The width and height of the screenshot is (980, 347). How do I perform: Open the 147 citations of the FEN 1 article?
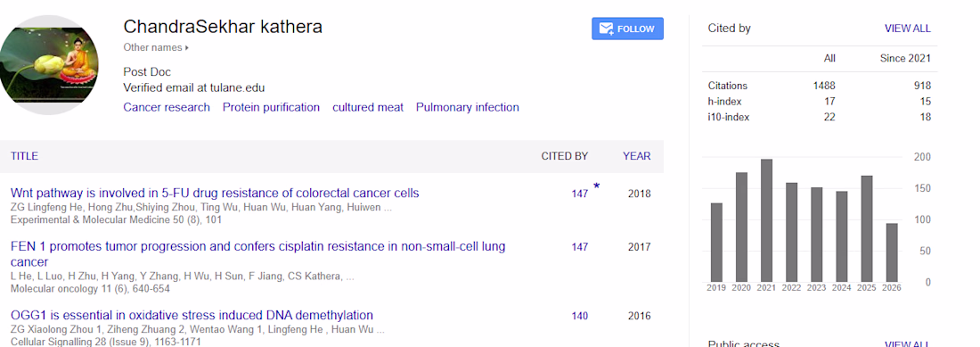(579, 247)
